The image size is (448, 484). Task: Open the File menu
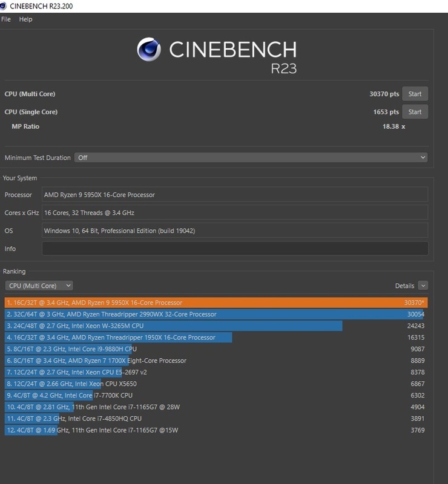point(6,19)
